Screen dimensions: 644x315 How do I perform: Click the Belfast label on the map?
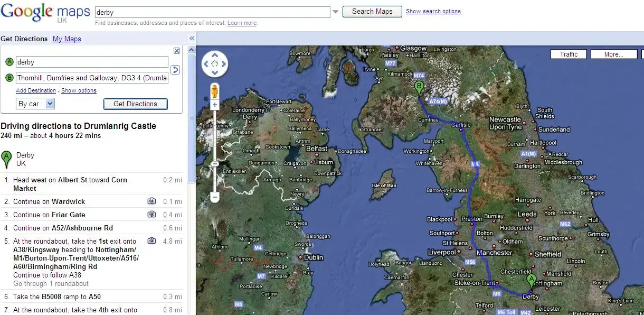316,149
